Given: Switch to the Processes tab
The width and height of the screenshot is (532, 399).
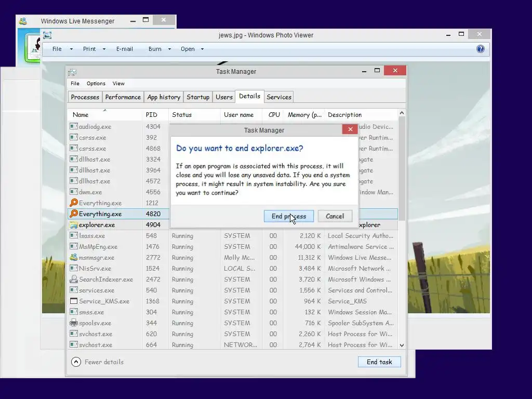Looking at the screenshot, I should pos(85,97).
